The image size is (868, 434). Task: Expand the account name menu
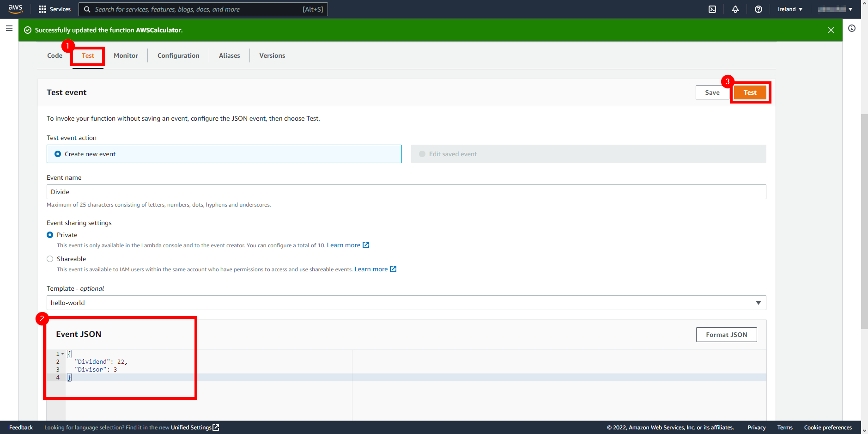[x=835, y=9]
